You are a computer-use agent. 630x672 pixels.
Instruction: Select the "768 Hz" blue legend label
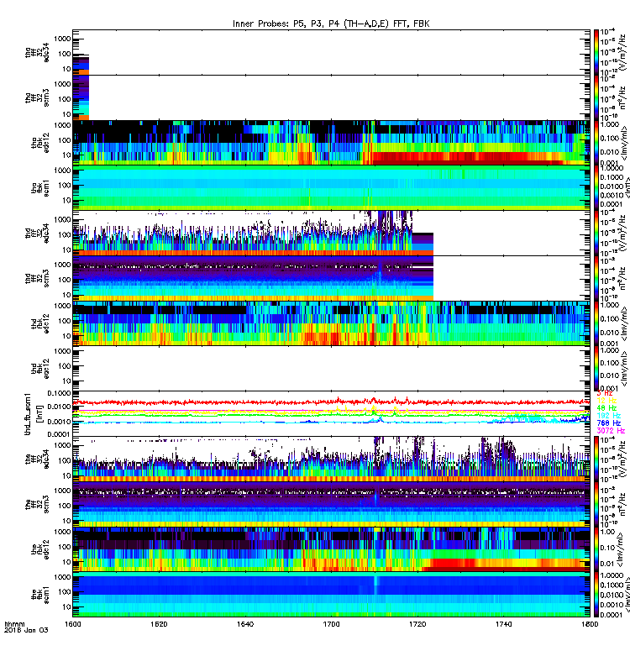pos(608,423)
